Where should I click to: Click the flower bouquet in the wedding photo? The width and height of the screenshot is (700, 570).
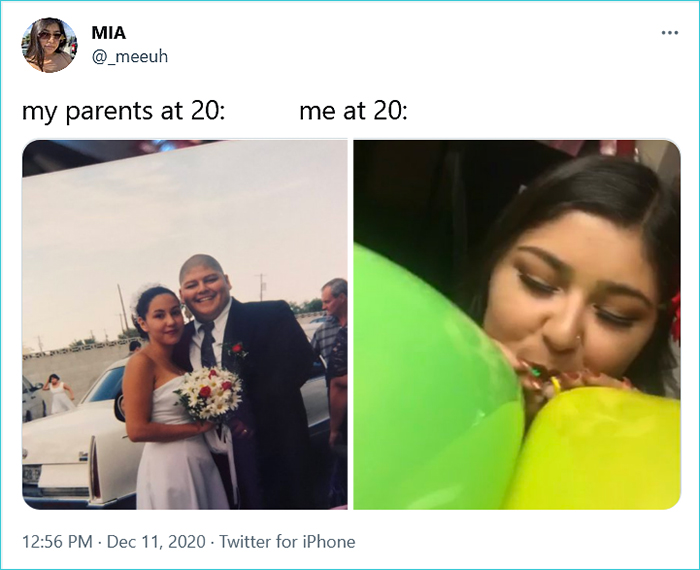click(x=211, y=394)
